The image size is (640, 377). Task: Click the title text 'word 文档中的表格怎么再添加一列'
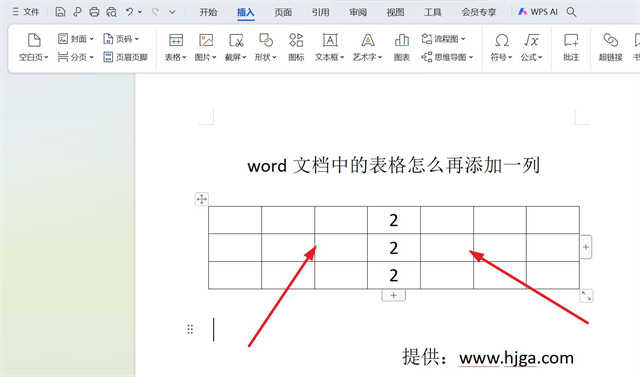[394, 165]
